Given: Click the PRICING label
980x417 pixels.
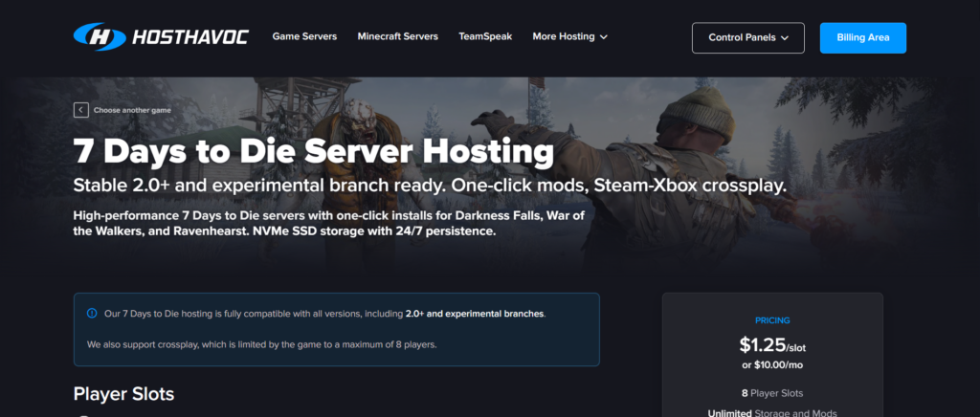Looking at the screenshot, I should [772, 320].
